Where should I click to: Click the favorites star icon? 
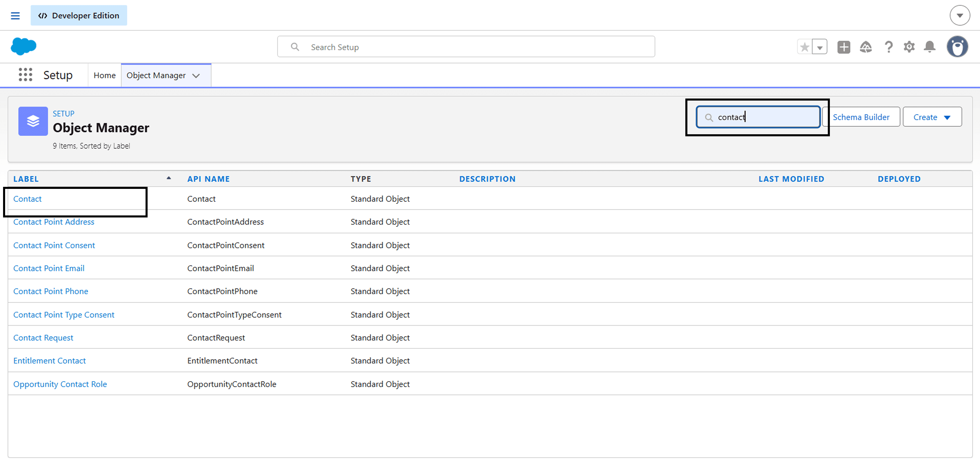[x=805, y=47]
